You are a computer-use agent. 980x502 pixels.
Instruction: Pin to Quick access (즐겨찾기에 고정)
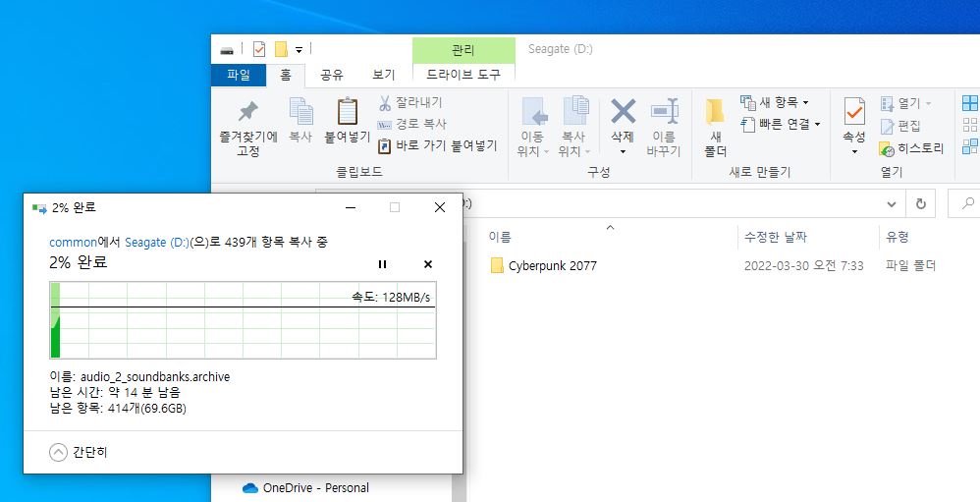248,128
